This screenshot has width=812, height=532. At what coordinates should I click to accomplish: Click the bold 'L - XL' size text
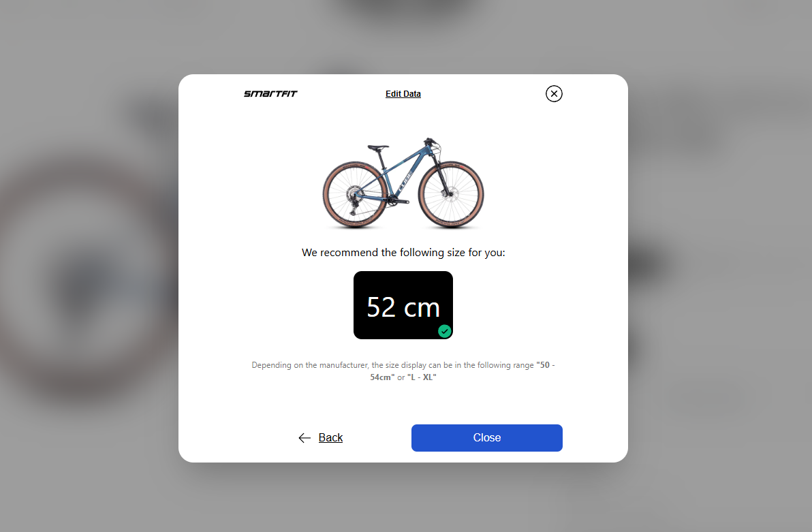click(x=422, y=377)
